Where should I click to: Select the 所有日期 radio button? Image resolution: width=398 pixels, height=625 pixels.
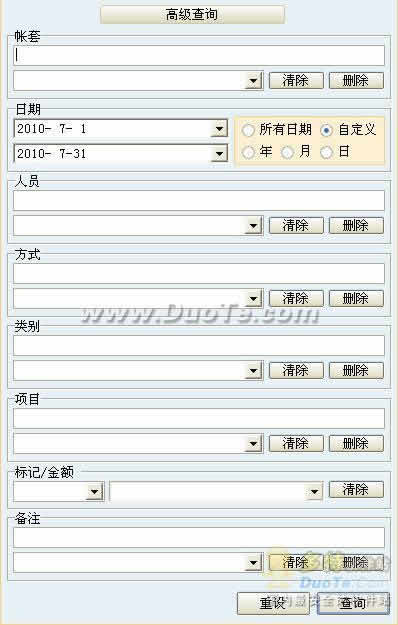pyautogui.click(x=248, y=130)
